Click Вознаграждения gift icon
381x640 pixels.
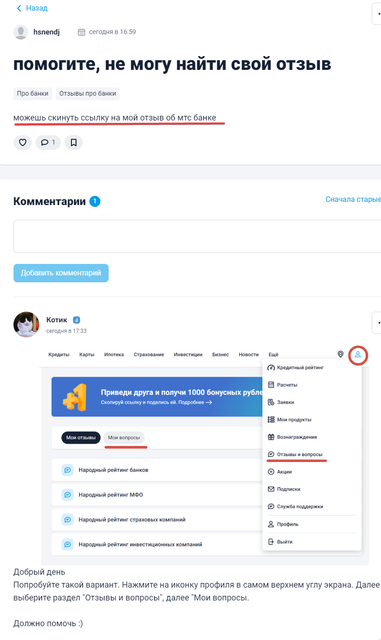[x=271, y=437]
